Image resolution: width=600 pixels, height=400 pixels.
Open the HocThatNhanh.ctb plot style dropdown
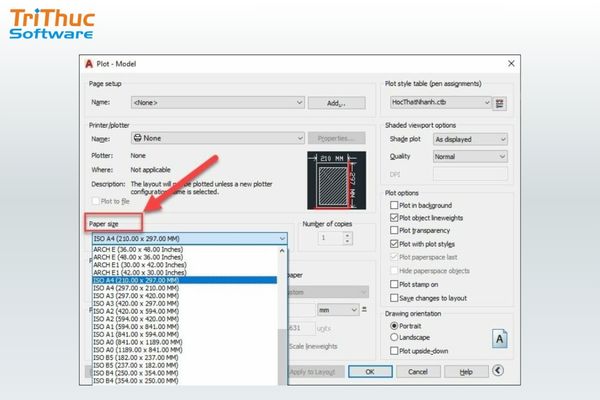(x=441, y=102)
